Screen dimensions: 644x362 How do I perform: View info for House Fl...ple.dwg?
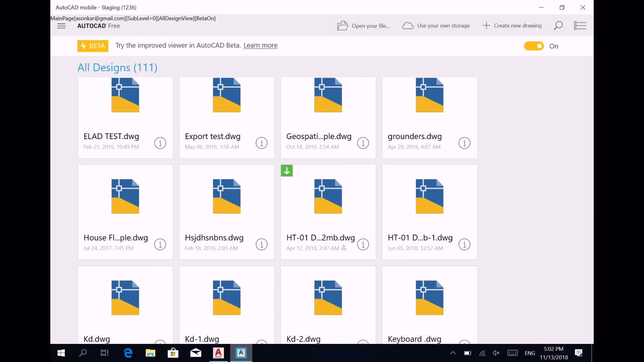(160, 244)
